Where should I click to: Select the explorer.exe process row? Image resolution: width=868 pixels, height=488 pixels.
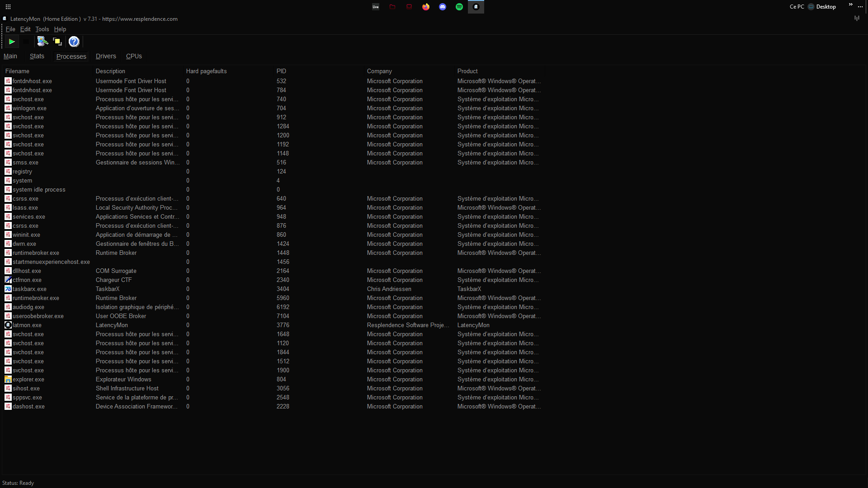coord(28,379)
